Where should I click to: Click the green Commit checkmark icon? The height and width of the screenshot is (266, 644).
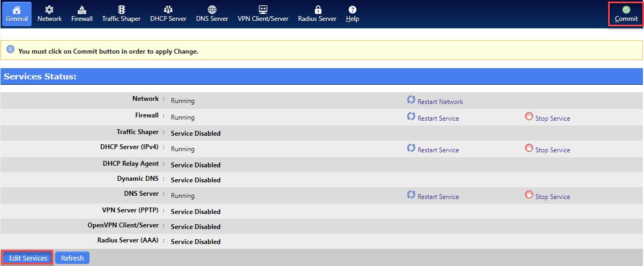[626, 10]
